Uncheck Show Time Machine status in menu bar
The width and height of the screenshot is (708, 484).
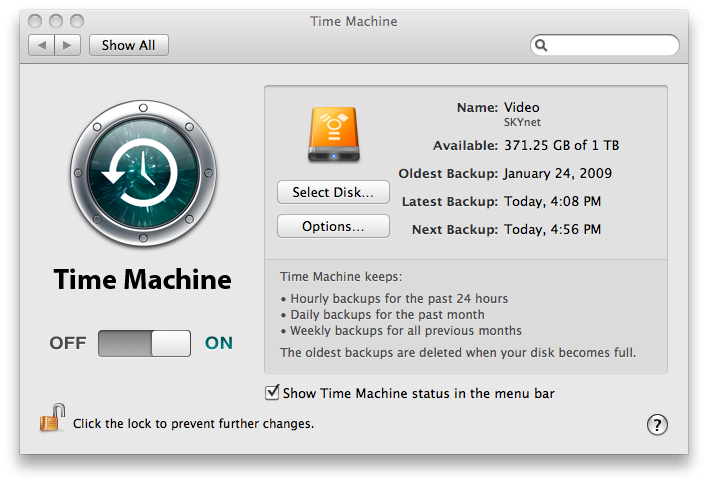tap(272, 392)
